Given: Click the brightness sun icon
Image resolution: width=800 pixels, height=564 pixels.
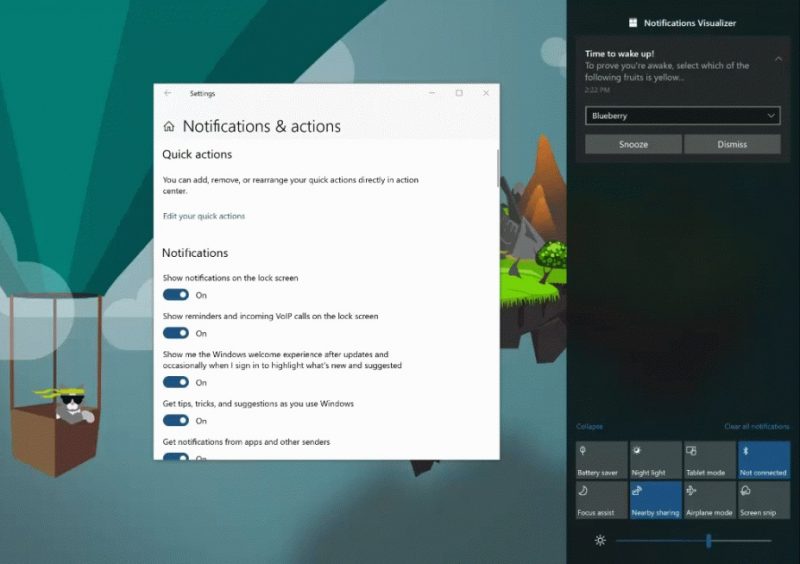Looking at the screenshot, I should click(x=600, y=540).
